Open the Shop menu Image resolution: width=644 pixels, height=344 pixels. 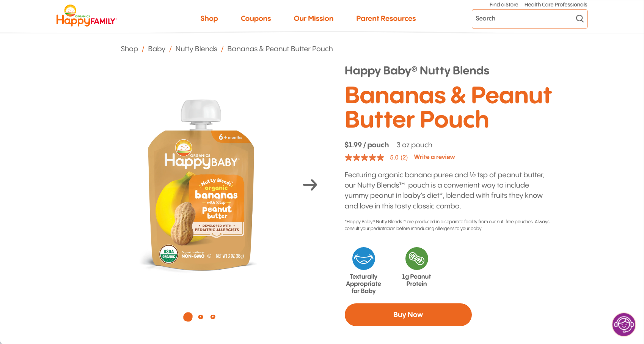click(x=209, y=19)
